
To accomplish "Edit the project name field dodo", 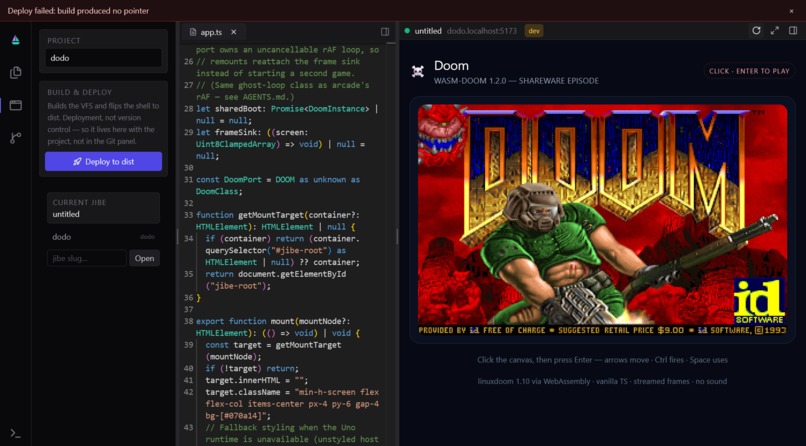I will [x=103, y=58].
